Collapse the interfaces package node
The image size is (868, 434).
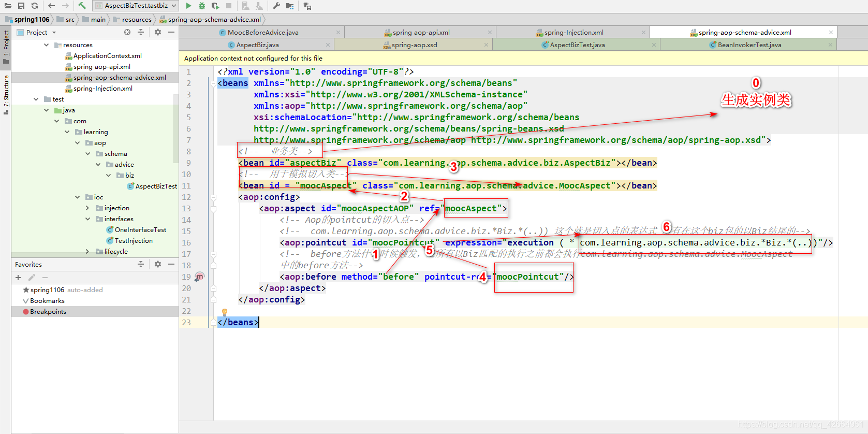pyautogui.click(x=87, y=219)
